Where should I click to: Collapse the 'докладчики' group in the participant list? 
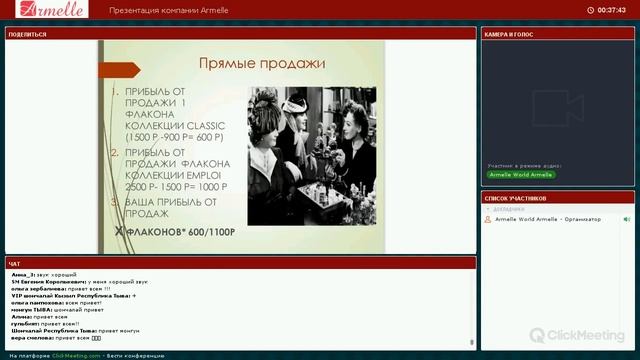point(488,209)
